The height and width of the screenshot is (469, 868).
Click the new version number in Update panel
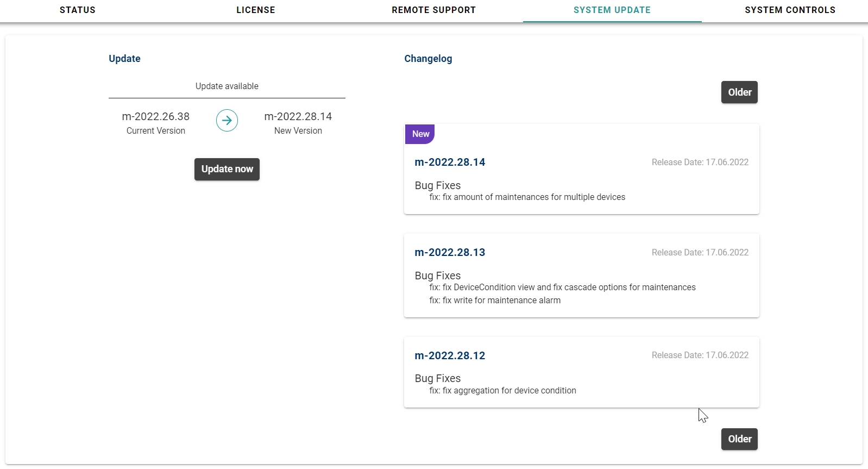(x=298, y=117)
